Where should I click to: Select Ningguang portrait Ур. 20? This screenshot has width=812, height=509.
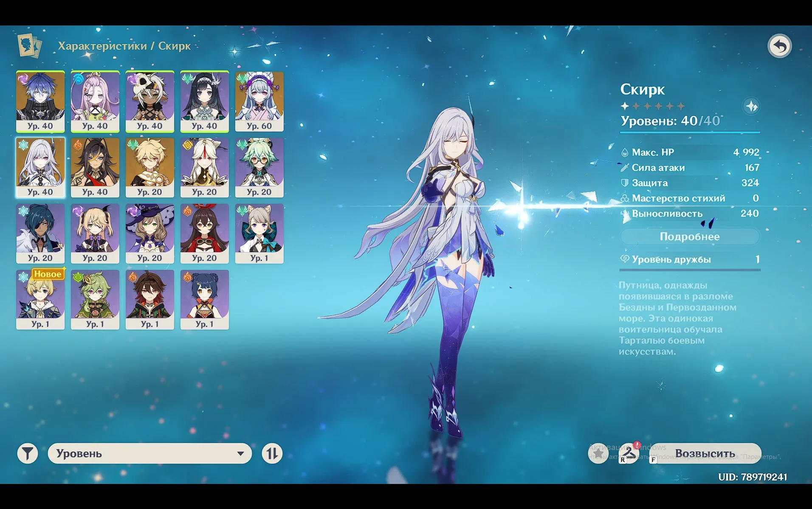(205, 167)
